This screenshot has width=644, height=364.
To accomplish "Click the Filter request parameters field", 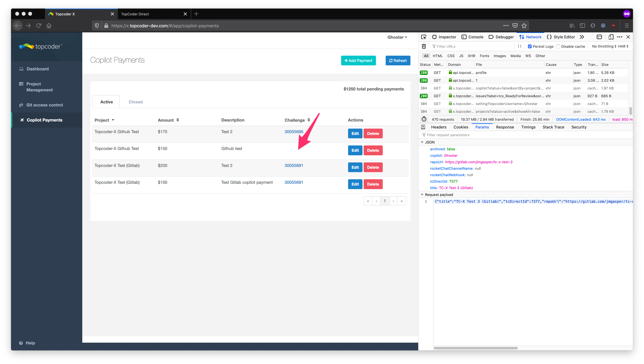I will coord(526,135).
